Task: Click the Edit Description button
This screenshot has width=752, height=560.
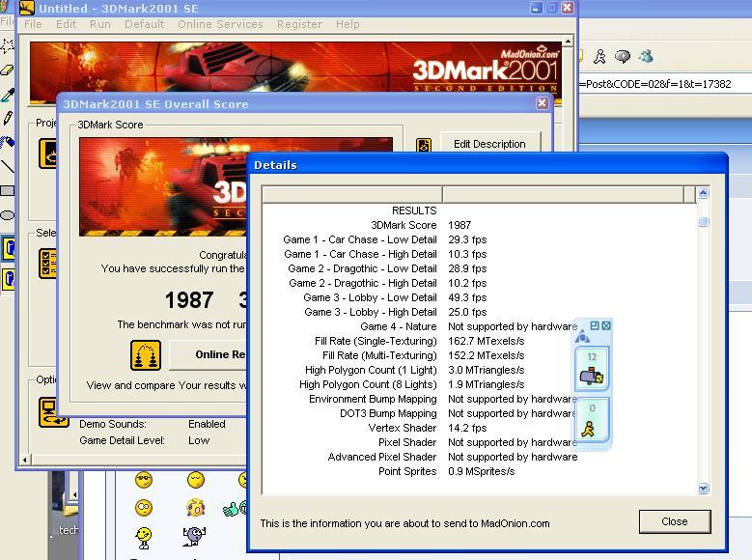Action: point(489,144)
